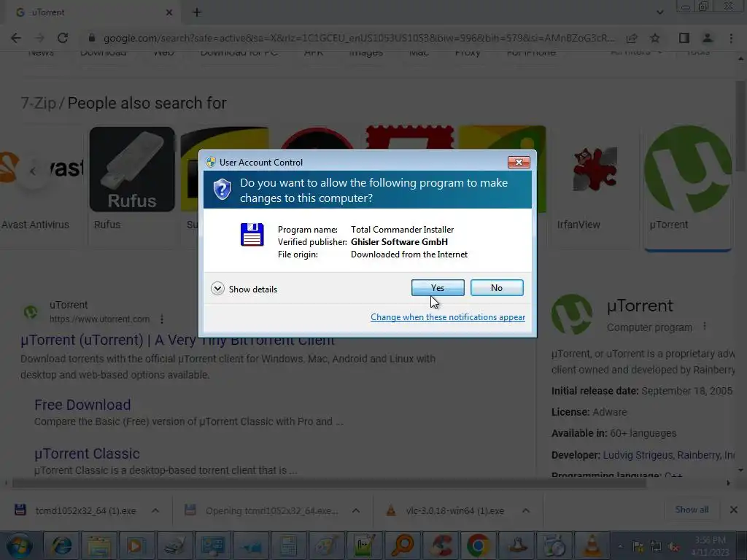Go back in Chrome
The image size is (747, 560).
pyautogui.click(x=16, y=38)
